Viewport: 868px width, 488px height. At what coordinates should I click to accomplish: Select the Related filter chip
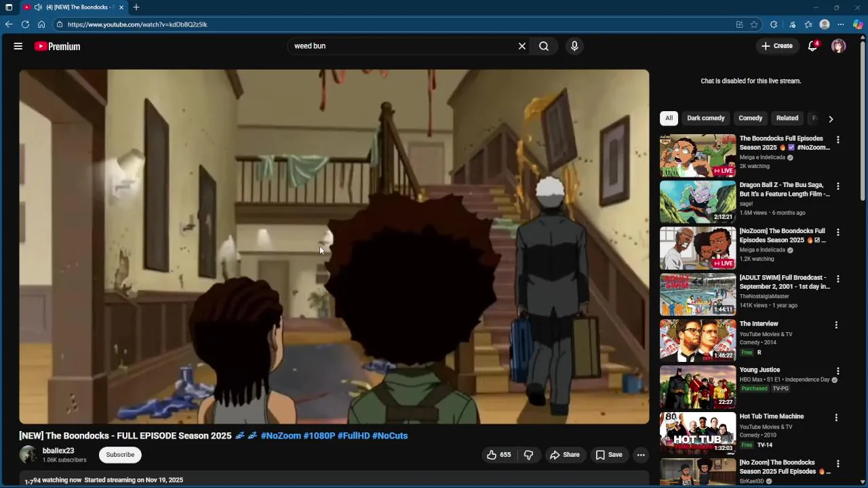point(787,118)
